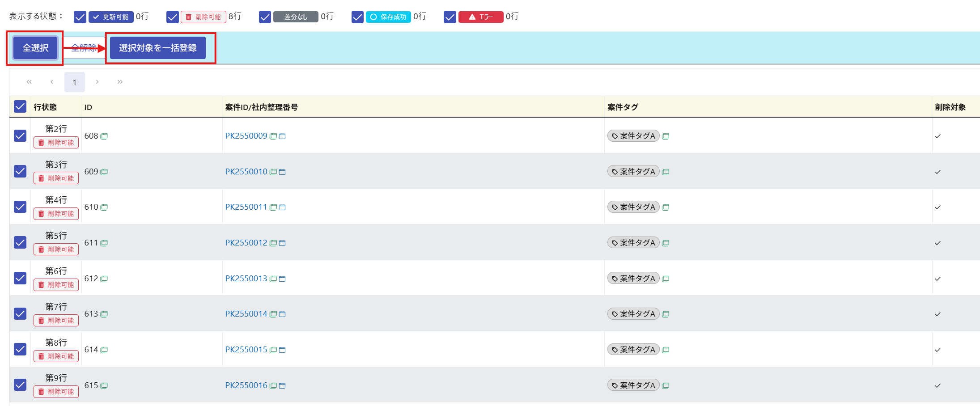This screenshot has width=980, height=406.
Task: Uncheck the 削除可能 status filter checkbox
Action: [x=172, y=17]
